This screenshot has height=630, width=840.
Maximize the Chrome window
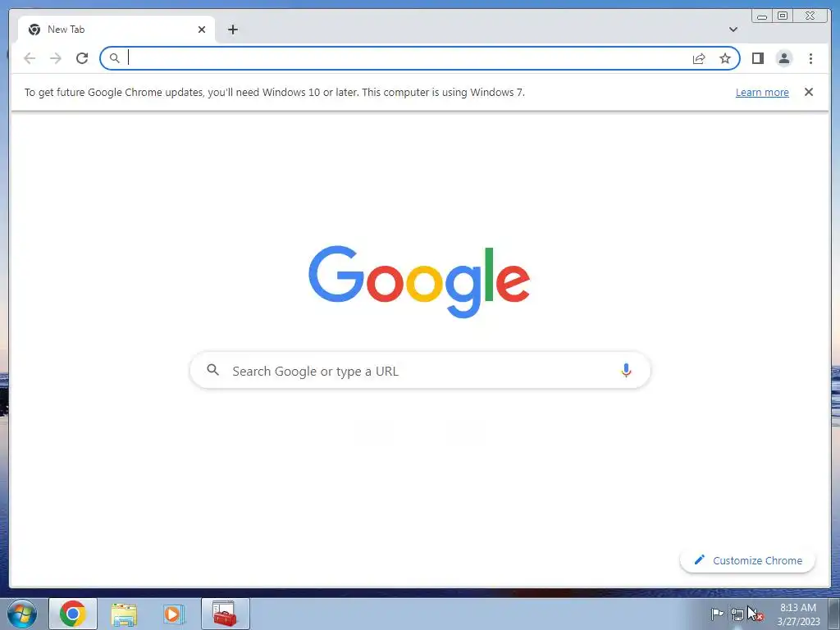(783, 16)
